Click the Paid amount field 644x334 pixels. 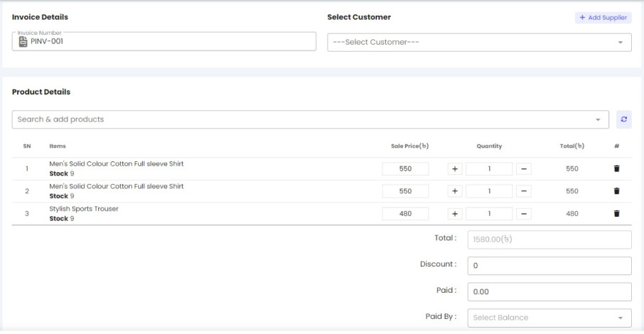point(549,291)
